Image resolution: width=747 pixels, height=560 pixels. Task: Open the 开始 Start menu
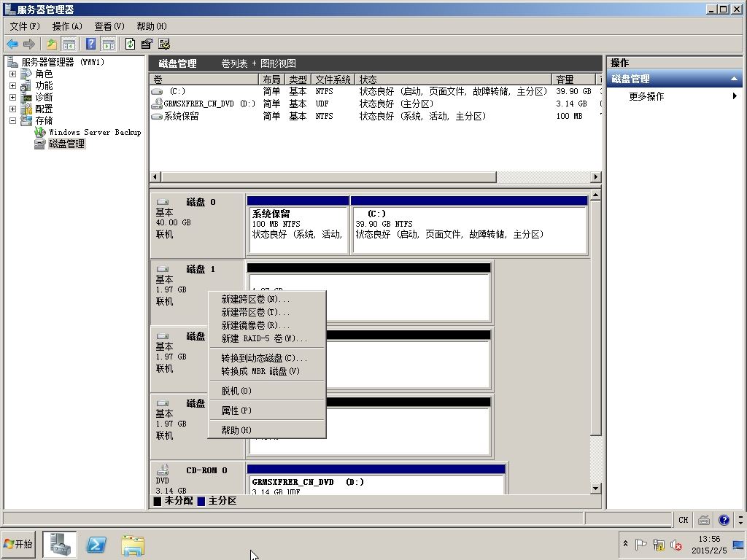click(18, 544)
